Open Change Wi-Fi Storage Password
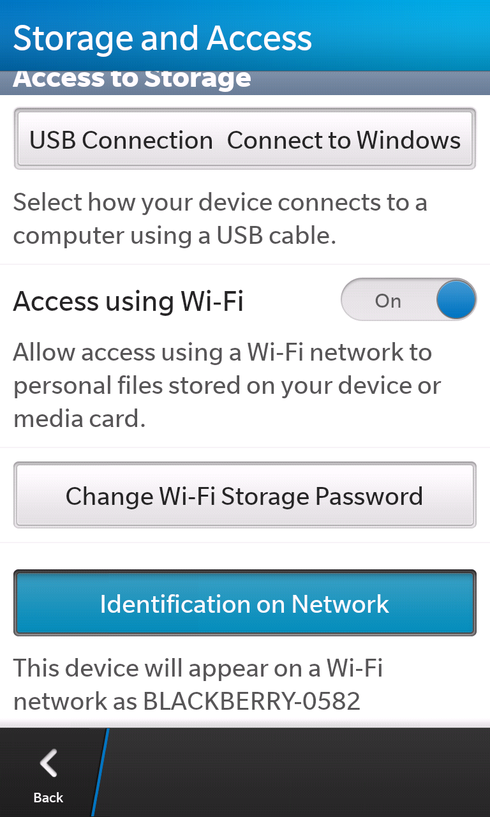490x817 pixels. pos(245,495)
